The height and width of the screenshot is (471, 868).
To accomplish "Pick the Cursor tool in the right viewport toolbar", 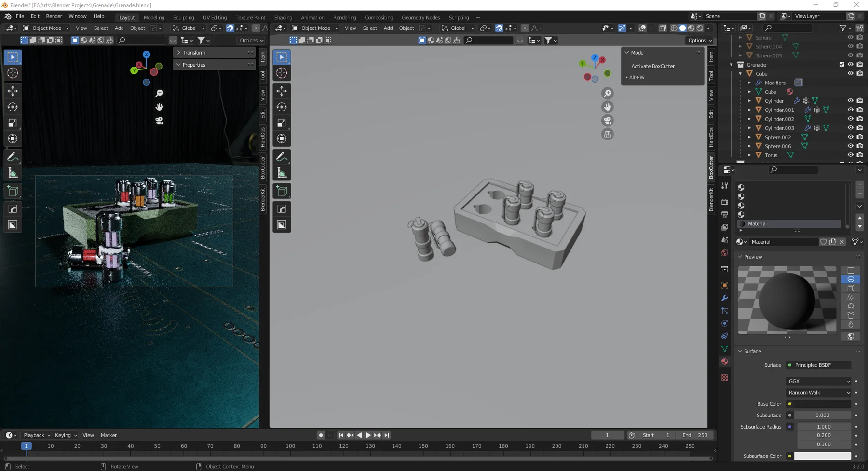I will [x=282, y=73].
